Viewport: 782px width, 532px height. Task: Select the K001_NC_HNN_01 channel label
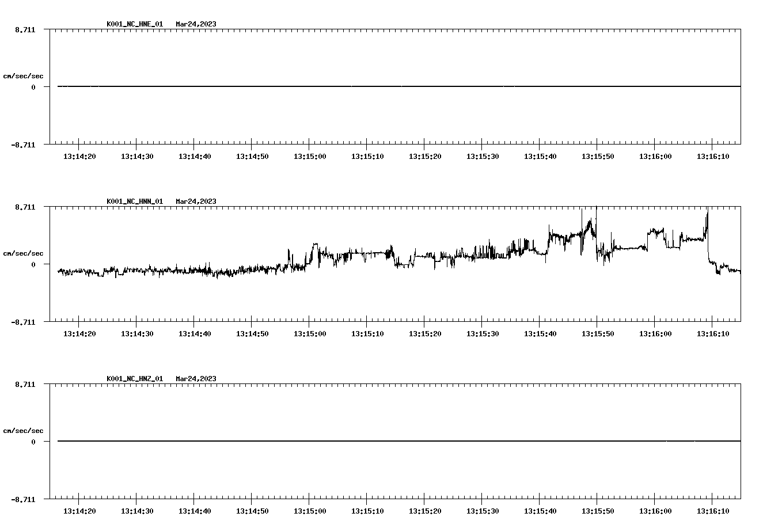point(134,202)
